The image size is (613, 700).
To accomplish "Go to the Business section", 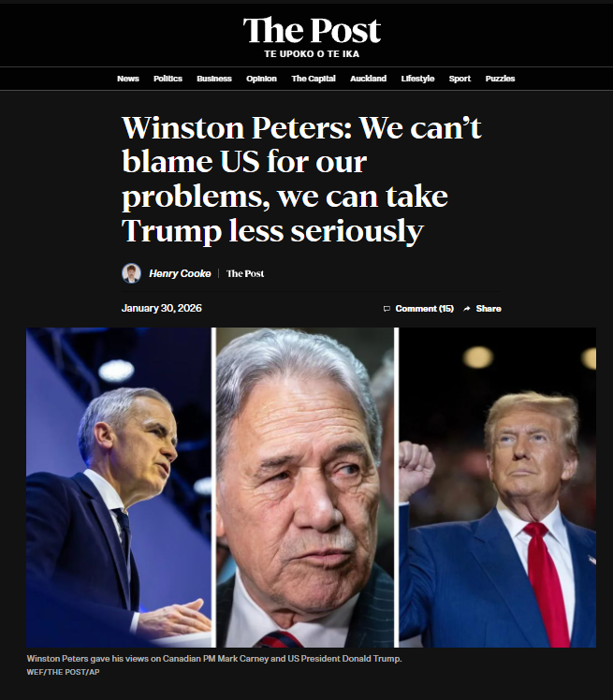I will point(214,79).
